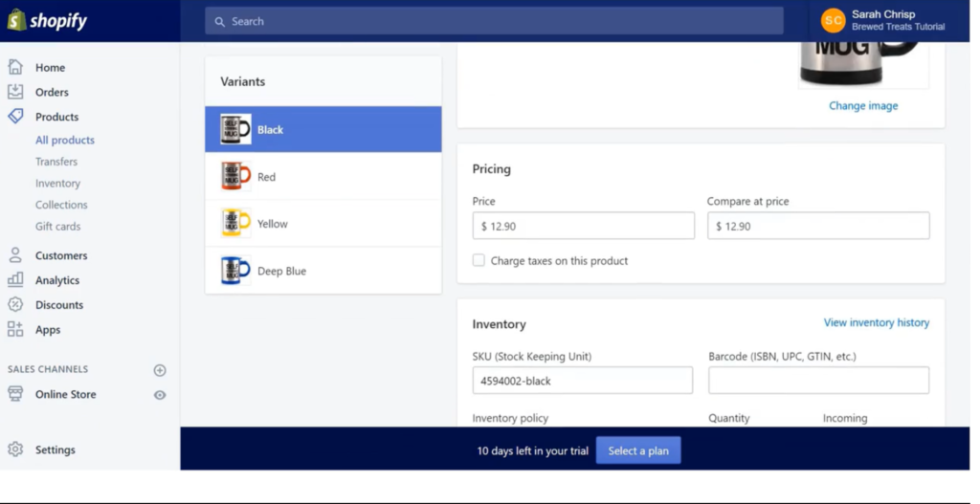The image size is (980, 504).
Task: Click Change image link
Action: pos(863,105)
